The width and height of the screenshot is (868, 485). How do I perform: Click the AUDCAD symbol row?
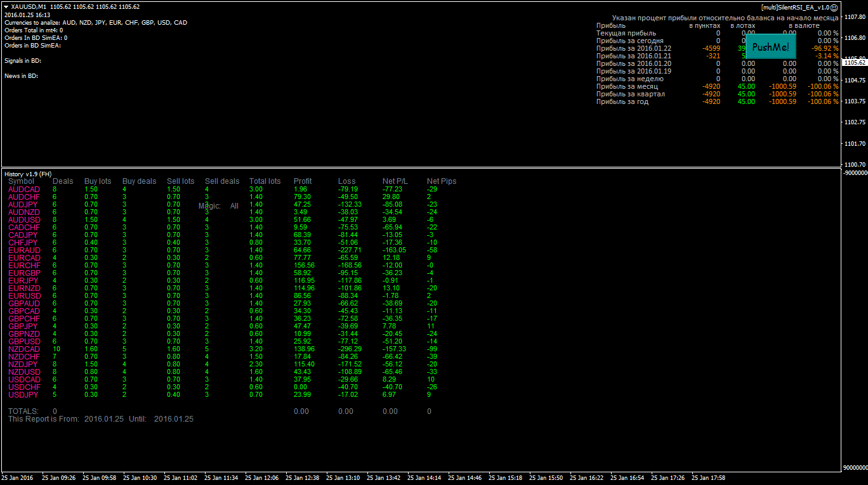pyautogui.click(x=24, y=189)
